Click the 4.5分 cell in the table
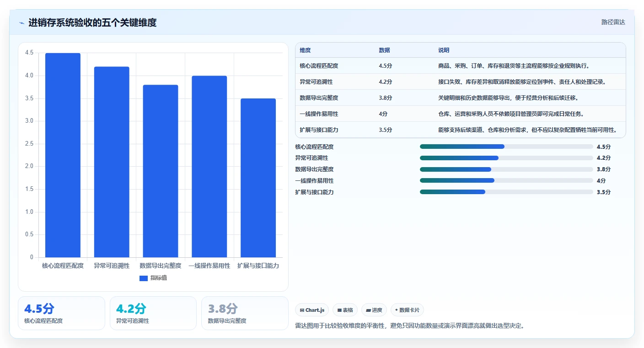This screenshot has width=644, height=348. pyautogui.click(x=386, y=66)
